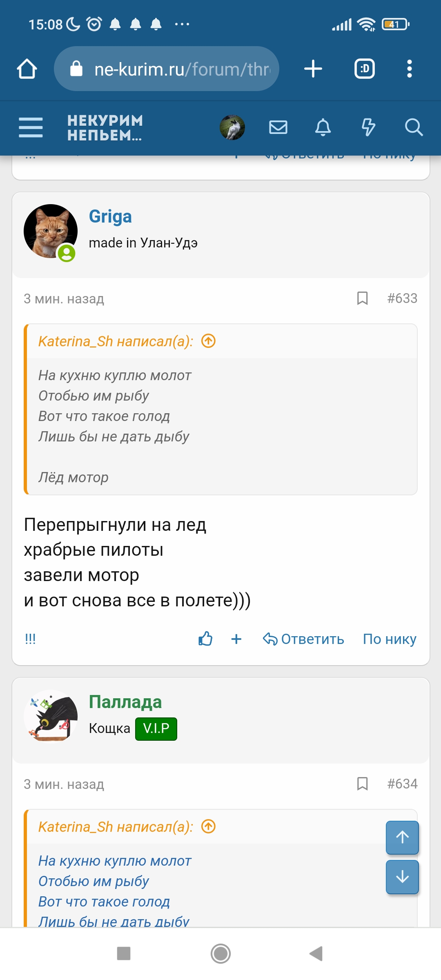Check notifications via the bell icon
This screenshot has width=441, height=980.
323,128
